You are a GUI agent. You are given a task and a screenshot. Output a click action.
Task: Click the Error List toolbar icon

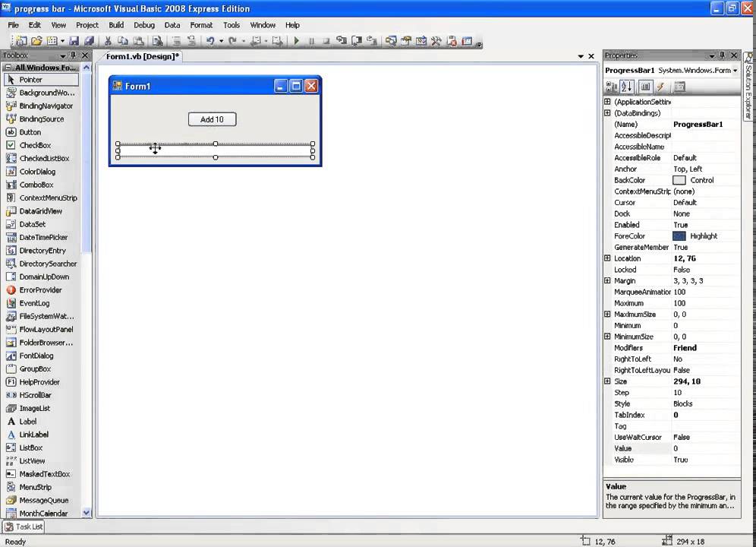coord(452,41)
